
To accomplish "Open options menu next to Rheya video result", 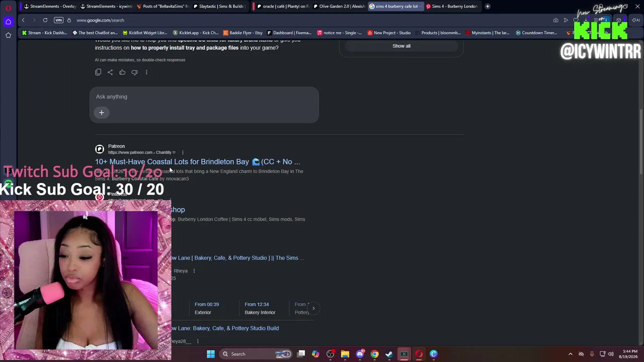I will point(194,271).
